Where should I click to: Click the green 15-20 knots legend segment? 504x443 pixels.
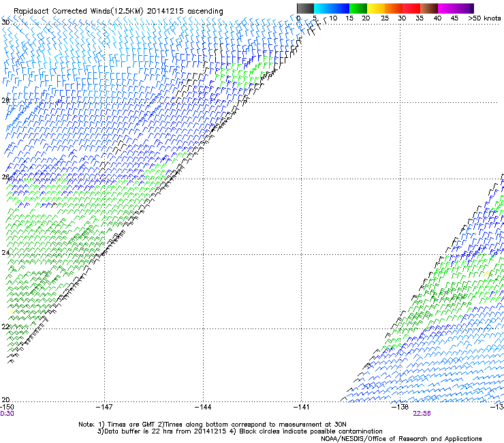click(358, 8)
